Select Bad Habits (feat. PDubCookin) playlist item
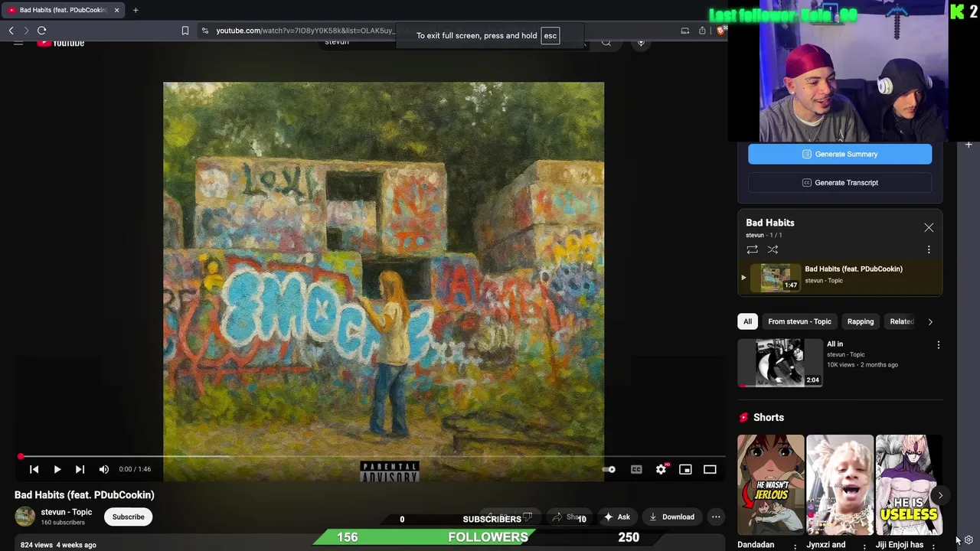Viewport: 980px width, 551px height. click(x=840, y=278)
